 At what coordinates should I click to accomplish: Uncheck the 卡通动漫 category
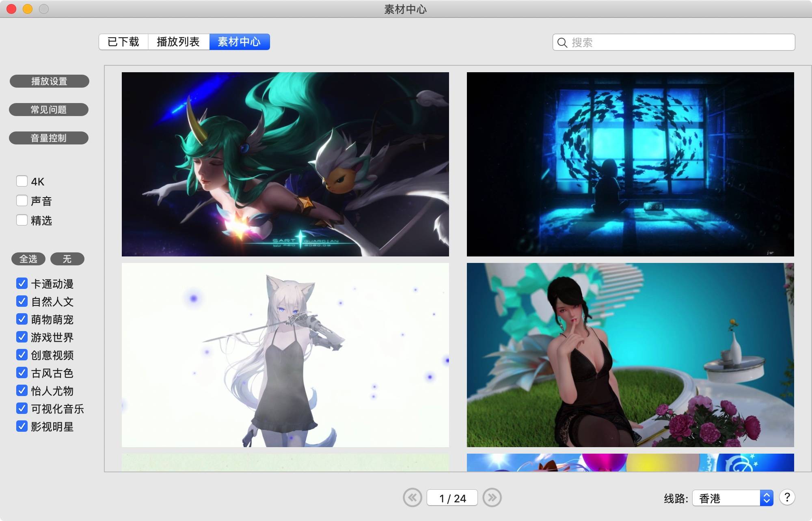point(22,283)
